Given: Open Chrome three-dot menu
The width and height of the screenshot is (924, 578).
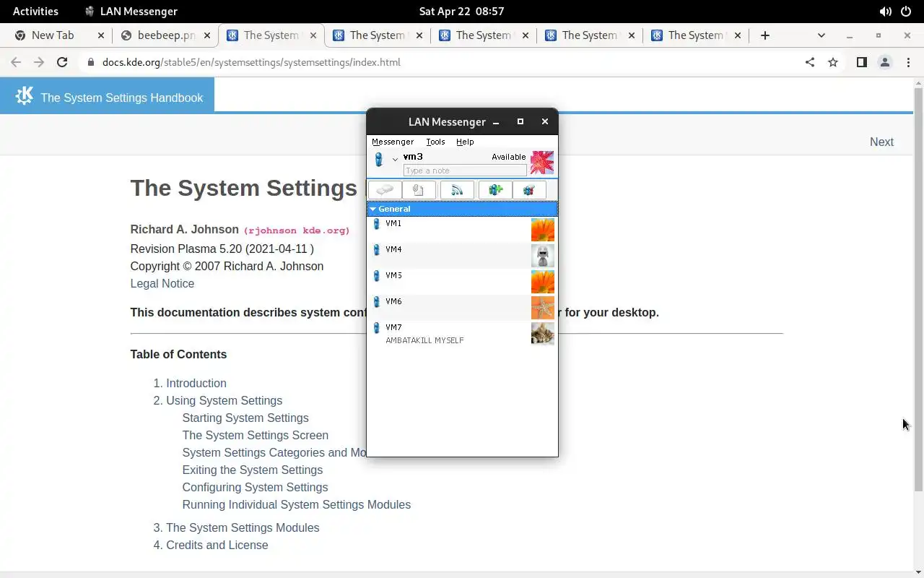Looking at the screenshot, I should pos(908,62).
